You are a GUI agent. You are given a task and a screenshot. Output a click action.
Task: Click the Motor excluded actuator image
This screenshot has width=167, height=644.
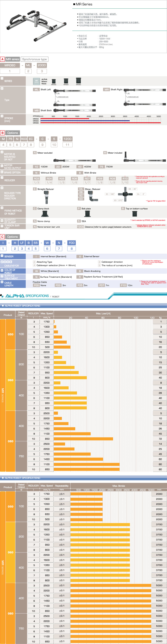tap(74, 160)
